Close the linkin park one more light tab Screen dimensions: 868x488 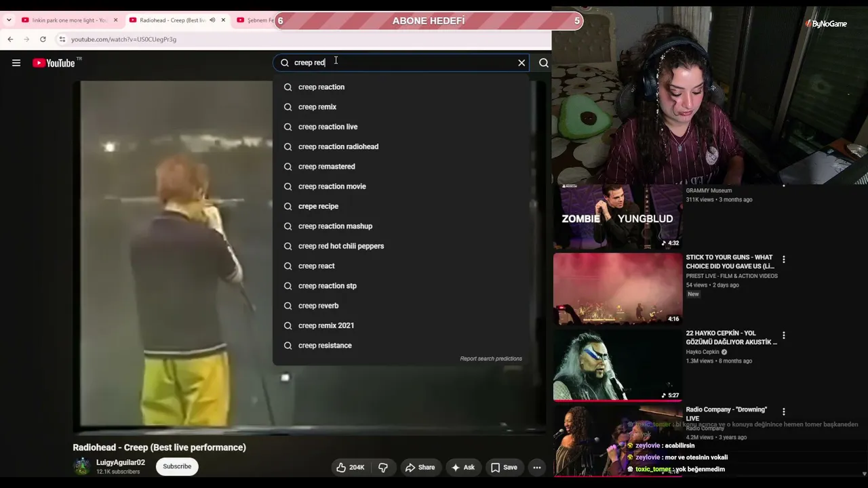pos(115,20)
